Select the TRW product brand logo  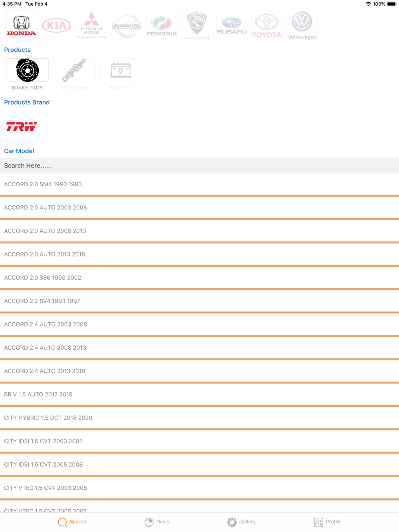point(22,127)
